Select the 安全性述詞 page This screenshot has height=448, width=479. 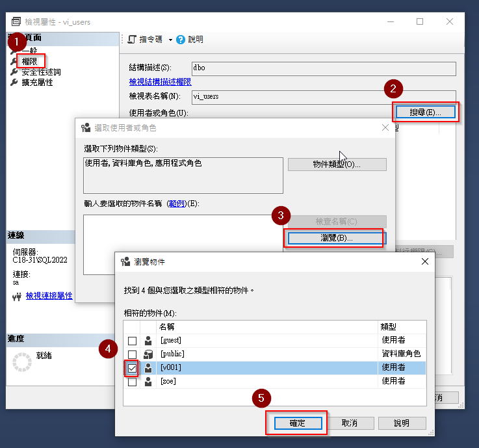click(x=41, y=72)
